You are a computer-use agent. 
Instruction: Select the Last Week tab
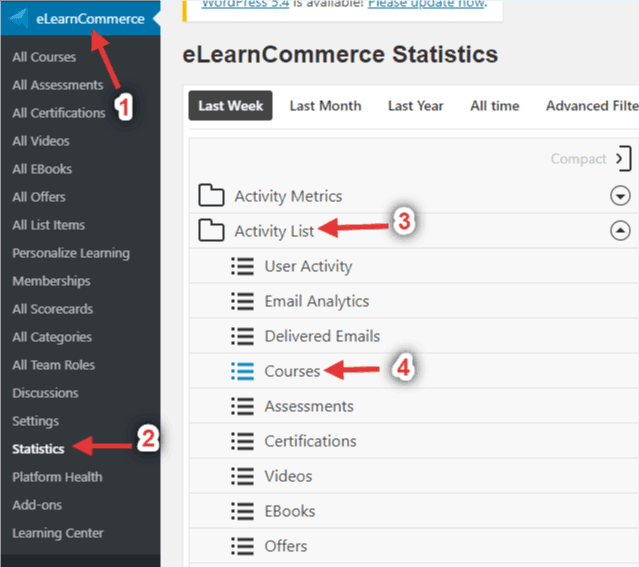click(x=230, y=106)
